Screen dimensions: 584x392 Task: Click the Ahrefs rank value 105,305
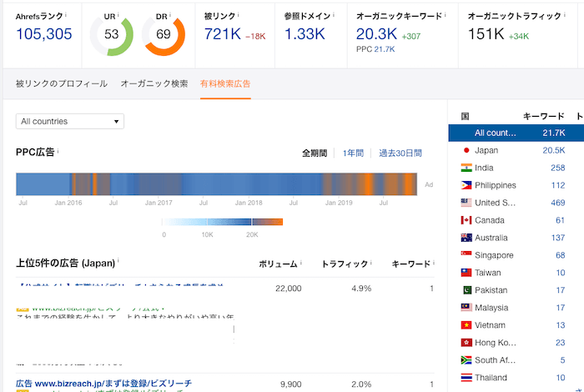coord(44,34)
